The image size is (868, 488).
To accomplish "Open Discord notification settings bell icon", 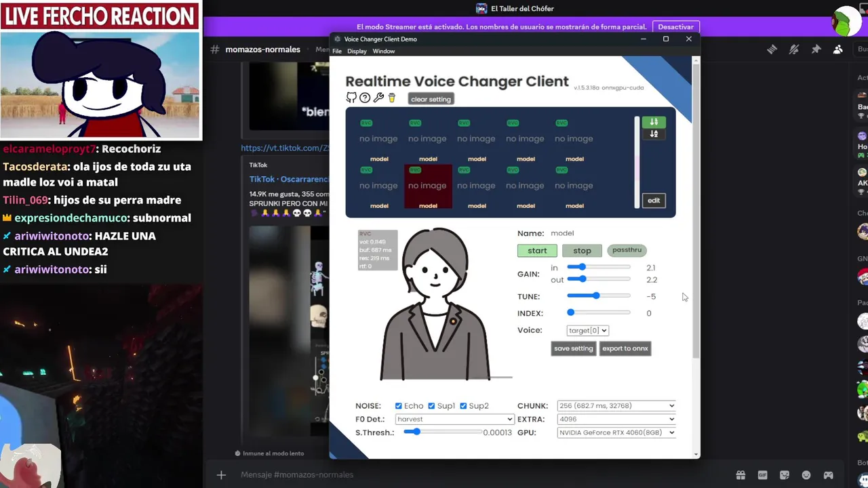I will click(x=794, y=49).
